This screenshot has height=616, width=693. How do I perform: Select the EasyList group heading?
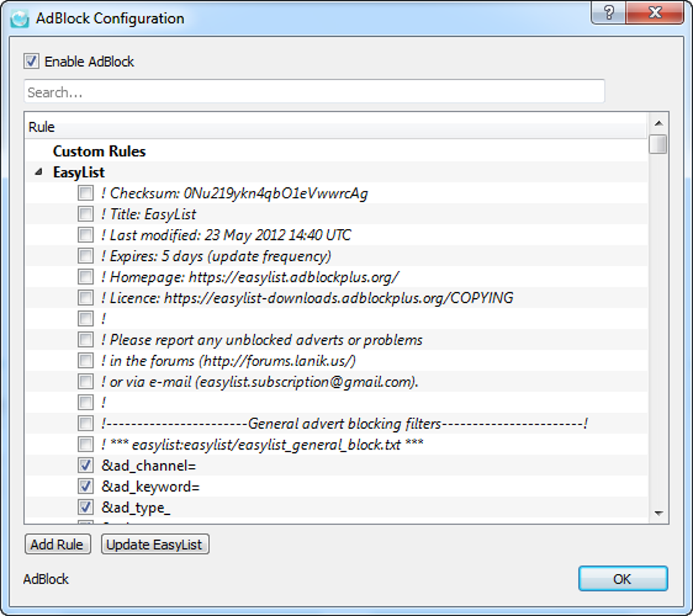click(79, 172)
